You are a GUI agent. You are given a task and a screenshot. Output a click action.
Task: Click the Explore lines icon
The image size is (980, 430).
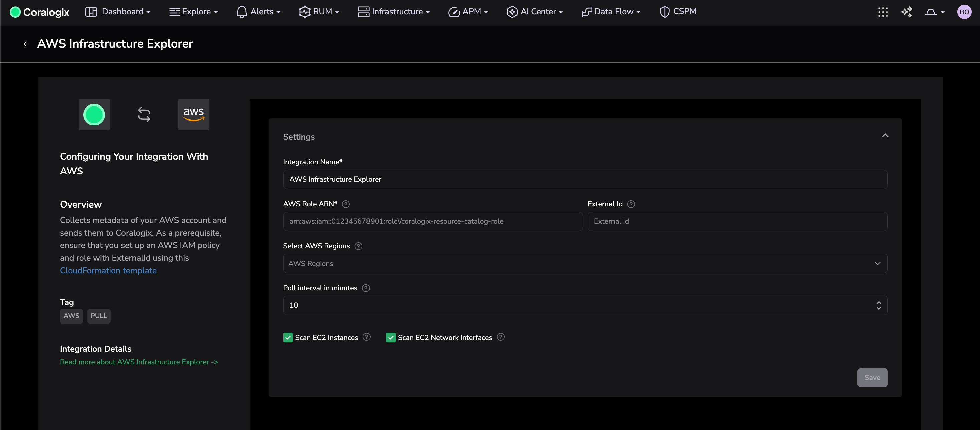(174, 12)
